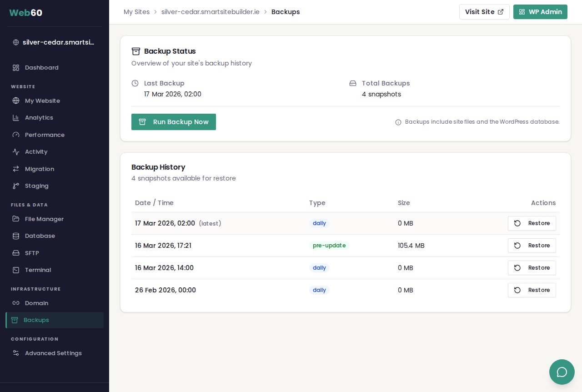Open the chat support bubble
The width and height of the screenshot is (582, 392).
[562, 372]
